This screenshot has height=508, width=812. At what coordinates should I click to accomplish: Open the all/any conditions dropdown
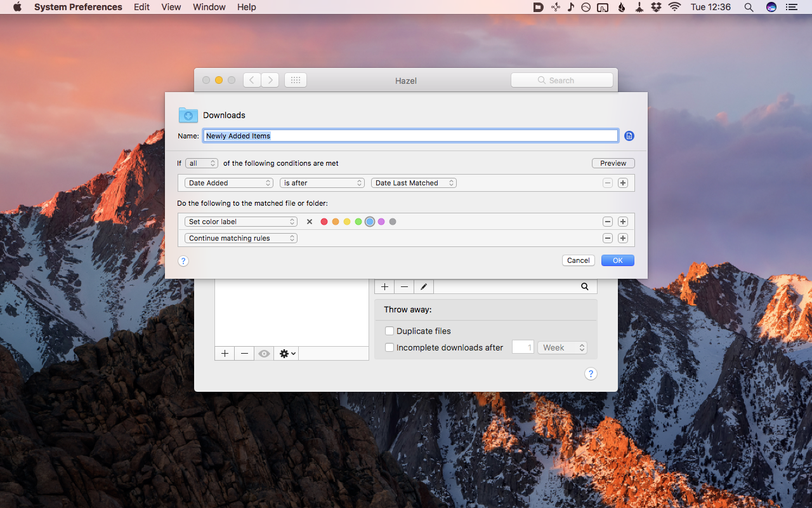[x=202, y=163]
